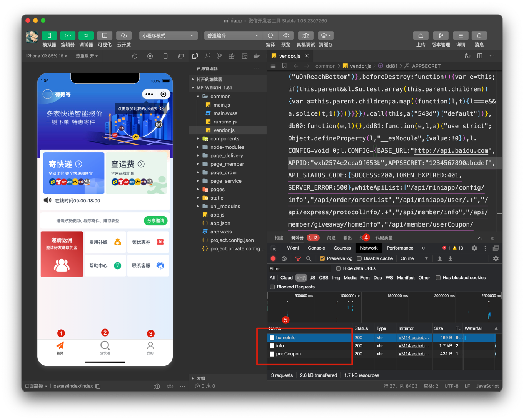Open version management (版本管理)
This screenshot has width=524, height=420.
(x=441, y=35)
